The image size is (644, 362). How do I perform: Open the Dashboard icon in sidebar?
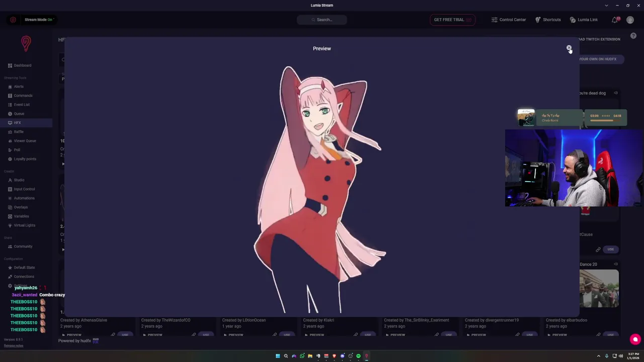10,65
